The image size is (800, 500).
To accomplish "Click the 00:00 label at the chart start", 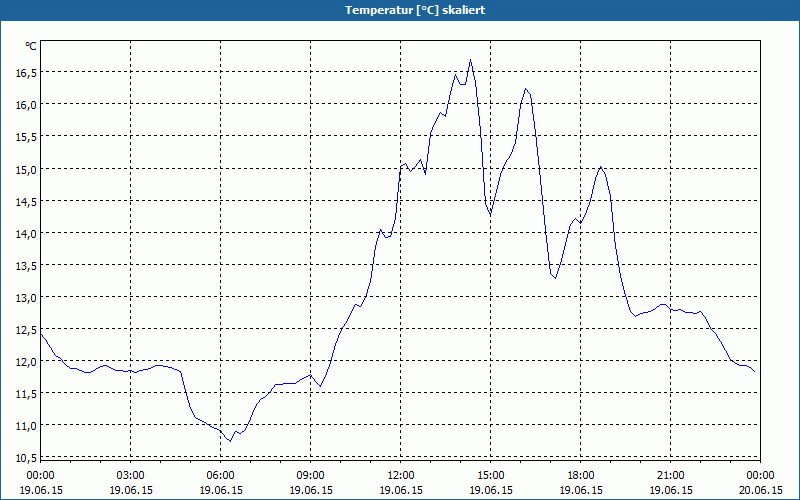I will [41, 476].
